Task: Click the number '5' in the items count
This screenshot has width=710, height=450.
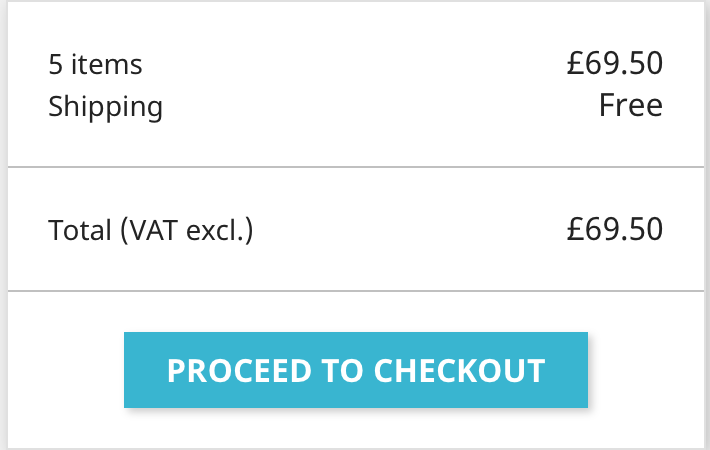Action: [56, 65]
